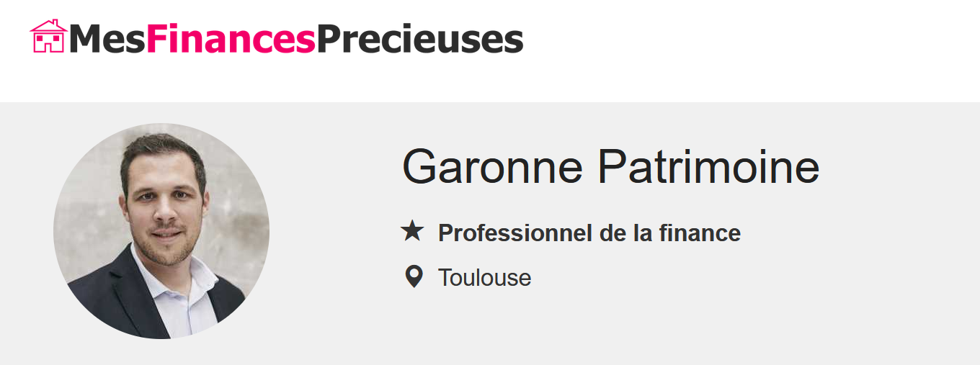Screen dimensions: 980x365
Task: Click the capital T of Toulouse
Action: pos(445,277)
